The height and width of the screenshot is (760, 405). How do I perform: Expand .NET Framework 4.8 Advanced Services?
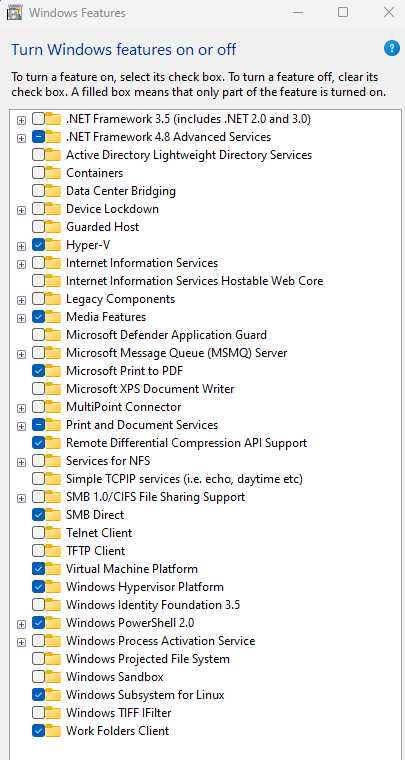pos(21,138)
